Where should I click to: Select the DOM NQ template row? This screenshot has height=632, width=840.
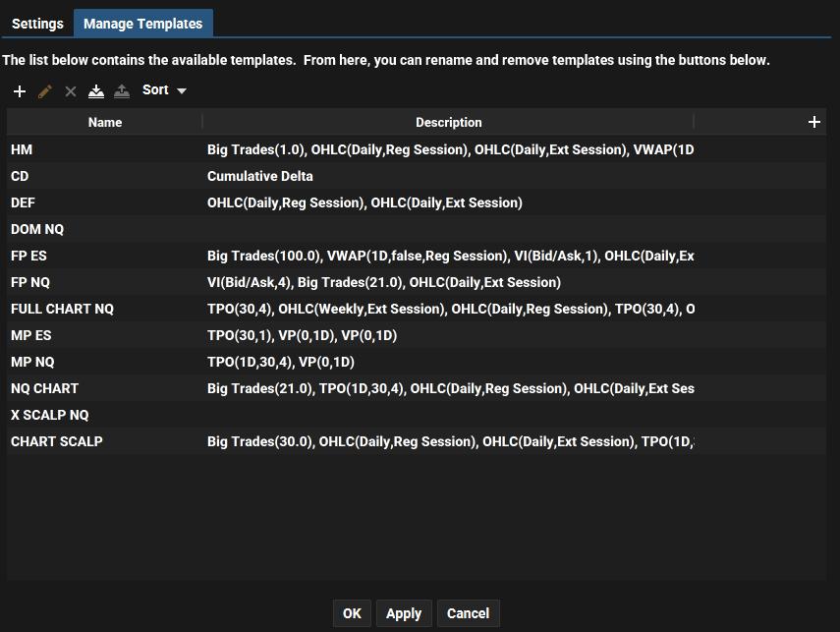(x=417, y=229)
